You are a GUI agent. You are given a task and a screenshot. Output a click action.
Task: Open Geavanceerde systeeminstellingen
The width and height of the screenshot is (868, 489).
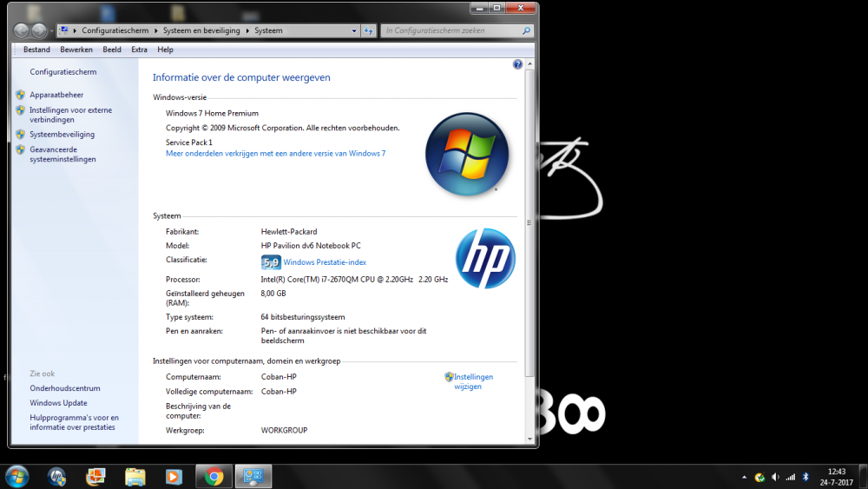point(62,154)
